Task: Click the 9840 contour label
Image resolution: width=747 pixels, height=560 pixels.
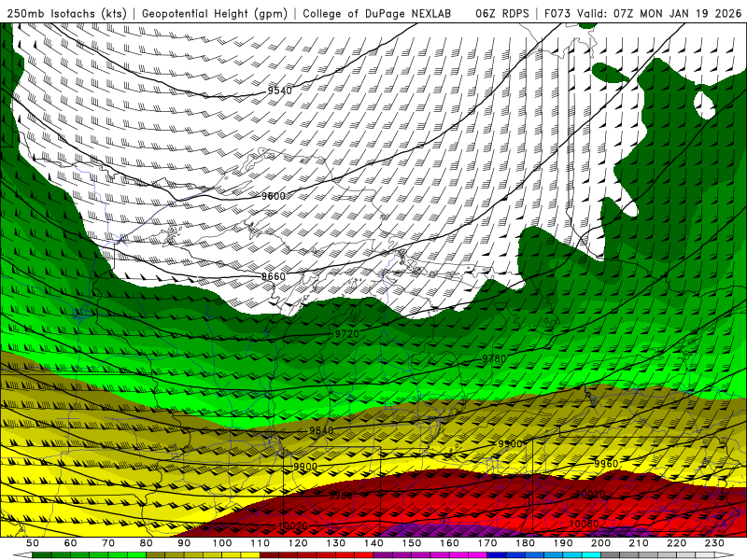Action: (321, 430)
